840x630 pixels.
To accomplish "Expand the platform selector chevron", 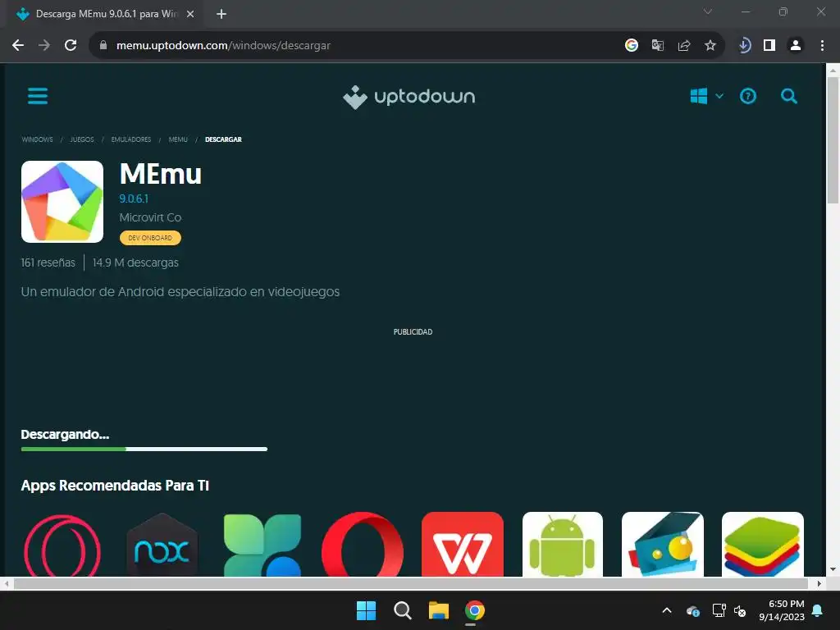I will pos(719,97).
